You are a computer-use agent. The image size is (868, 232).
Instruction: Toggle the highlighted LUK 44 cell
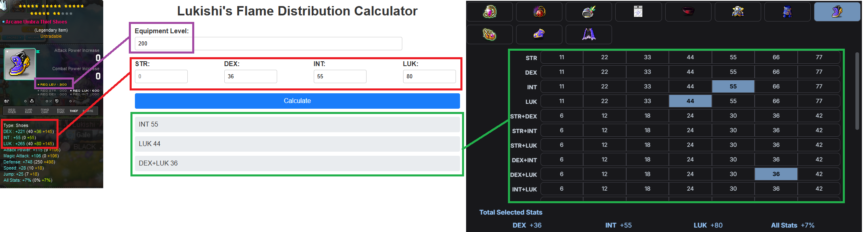coord(690,101)
